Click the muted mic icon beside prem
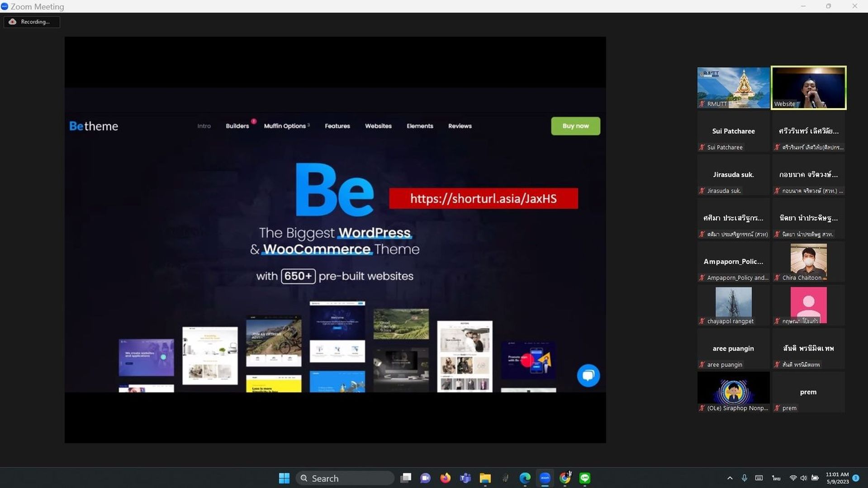The width and height of the screenshot is (868, 488). point(777,408)
